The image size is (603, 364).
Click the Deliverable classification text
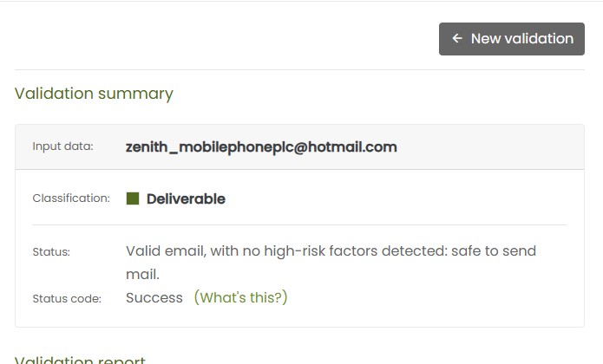[x=186, y=198]
